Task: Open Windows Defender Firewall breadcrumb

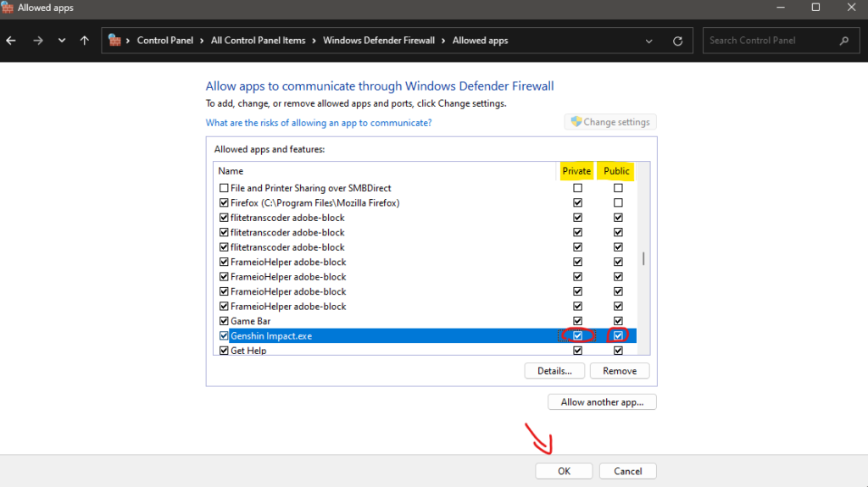Action: pos(379,41)
